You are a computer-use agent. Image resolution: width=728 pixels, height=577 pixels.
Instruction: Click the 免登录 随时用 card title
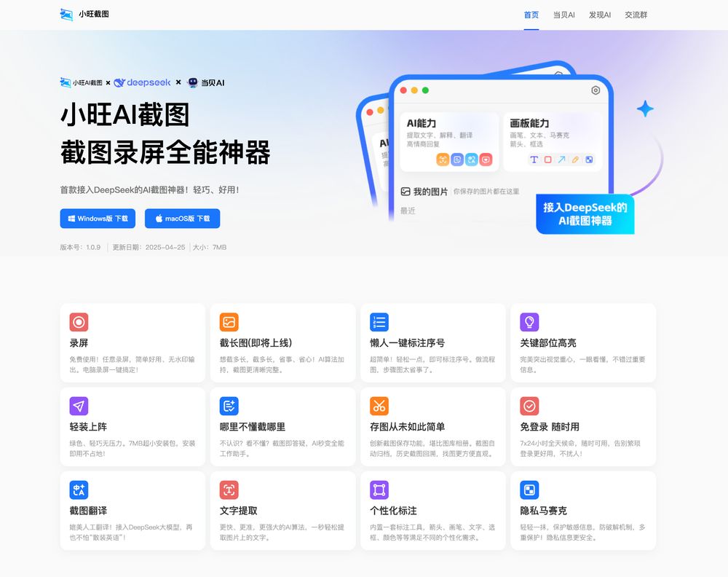point(550,427)
